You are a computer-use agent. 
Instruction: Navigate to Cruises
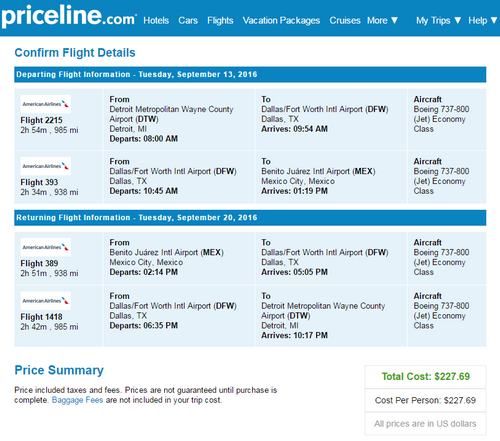click(x=345, y=21)
